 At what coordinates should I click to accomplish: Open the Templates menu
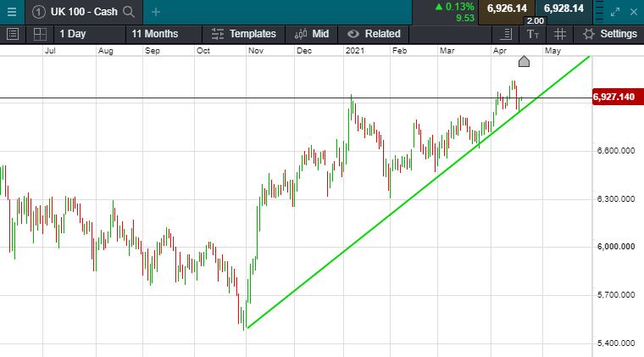tap(244, 34)
